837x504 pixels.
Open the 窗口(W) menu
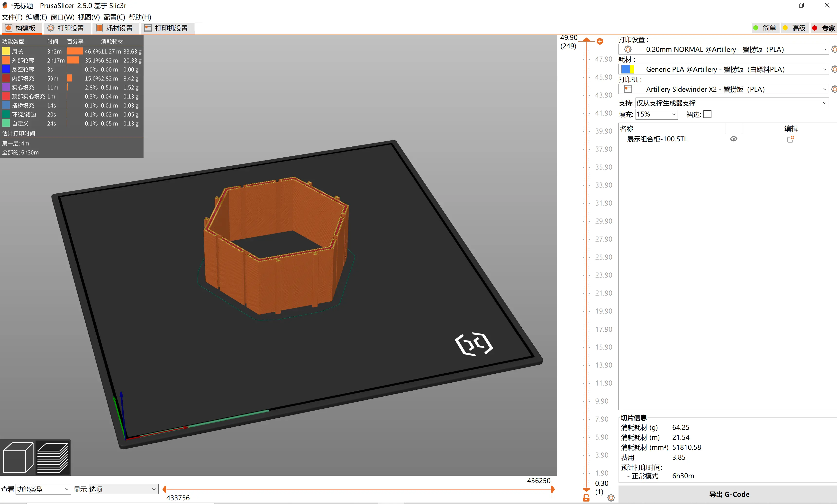pos(63,17)
